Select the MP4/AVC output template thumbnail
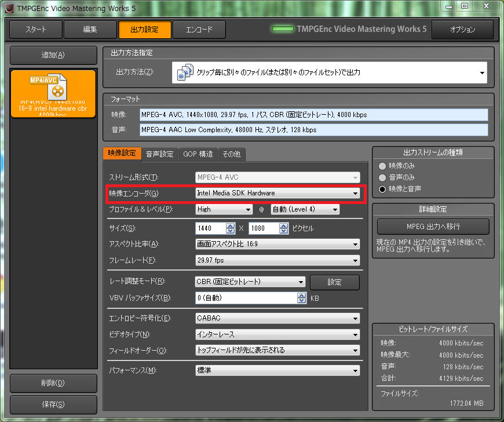Image resolution: width=504 pixels, height=422 pixels. [53, 93]
